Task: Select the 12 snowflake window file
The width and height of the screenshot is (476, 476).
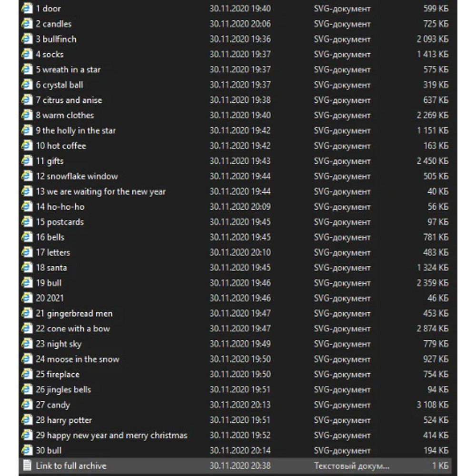Action: click(x=77, y=176)
